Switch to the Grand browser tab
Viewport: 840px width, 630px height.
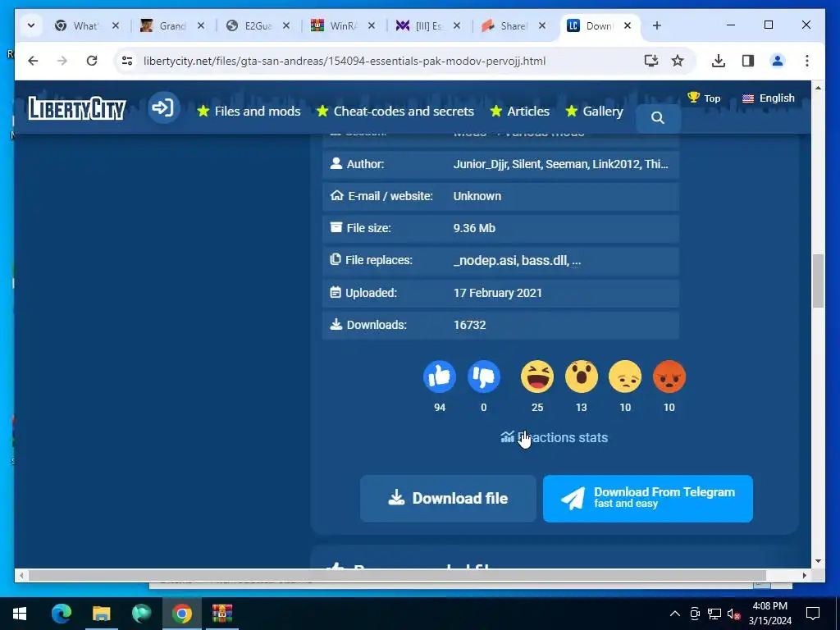point(171,25)
